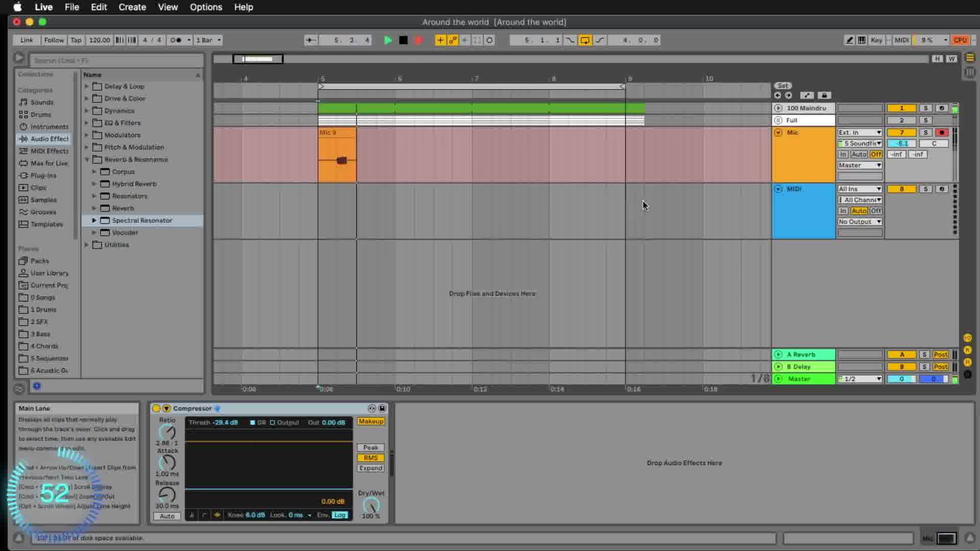This screenshot has width=980, height=551.
Task: Open the Options menu
Action: click(x=206, y=7)
